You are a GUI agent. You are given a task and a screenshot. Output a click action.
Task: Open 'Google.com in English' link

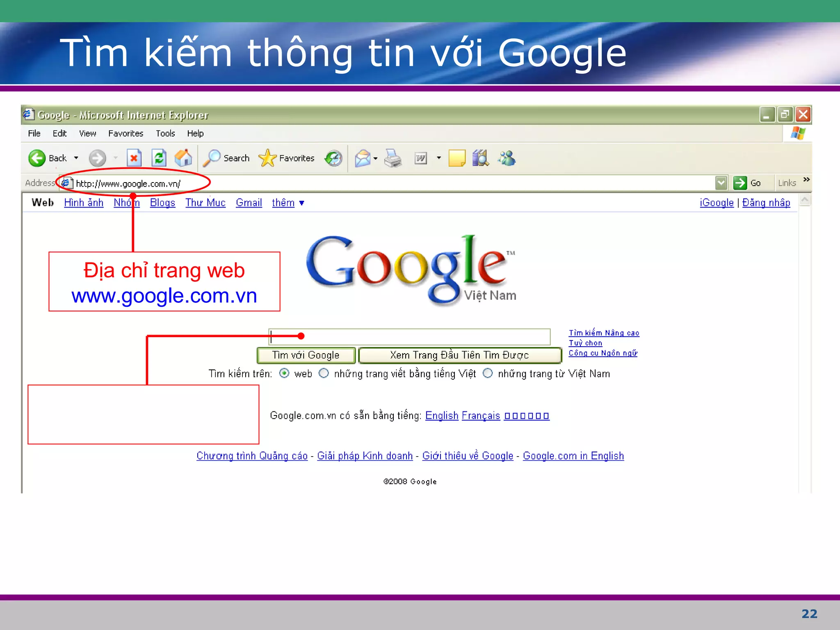point(573,456)
